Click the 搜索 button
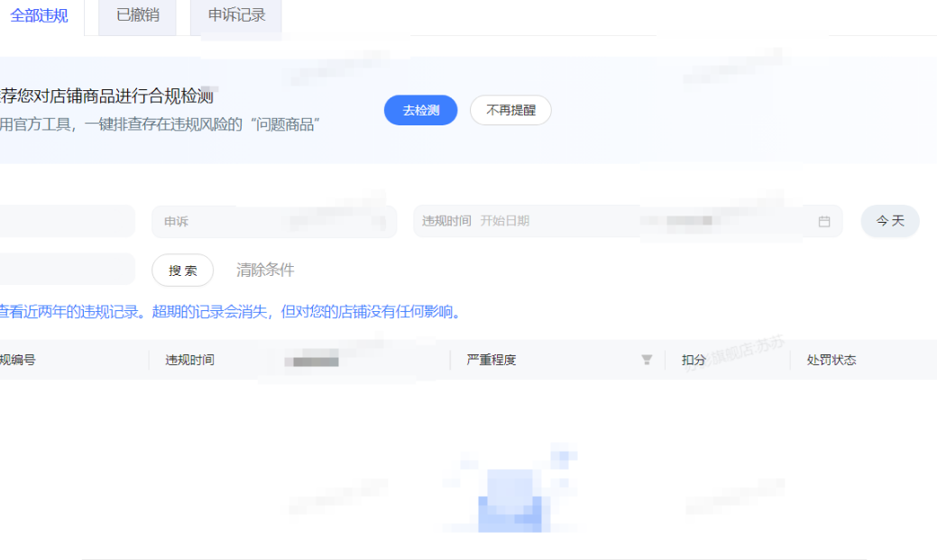Viewport: 937px width, 560px height. 182,270
